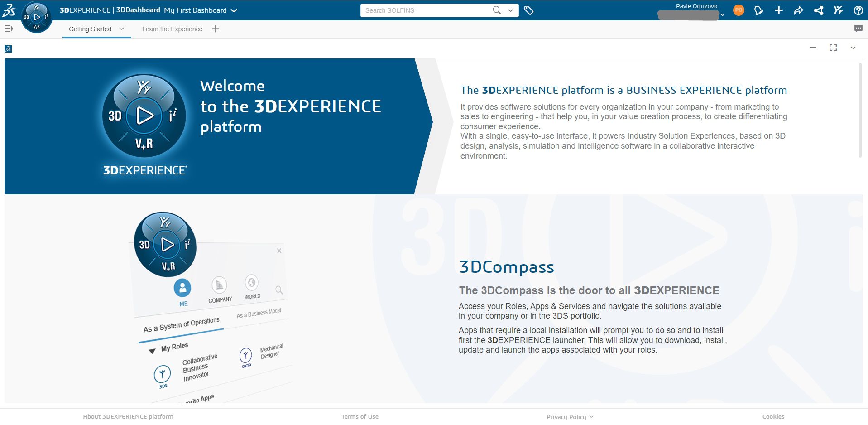Click the 6WTags tag icon
Viewport: 868px width, 425px height.
tap(529, 10)
